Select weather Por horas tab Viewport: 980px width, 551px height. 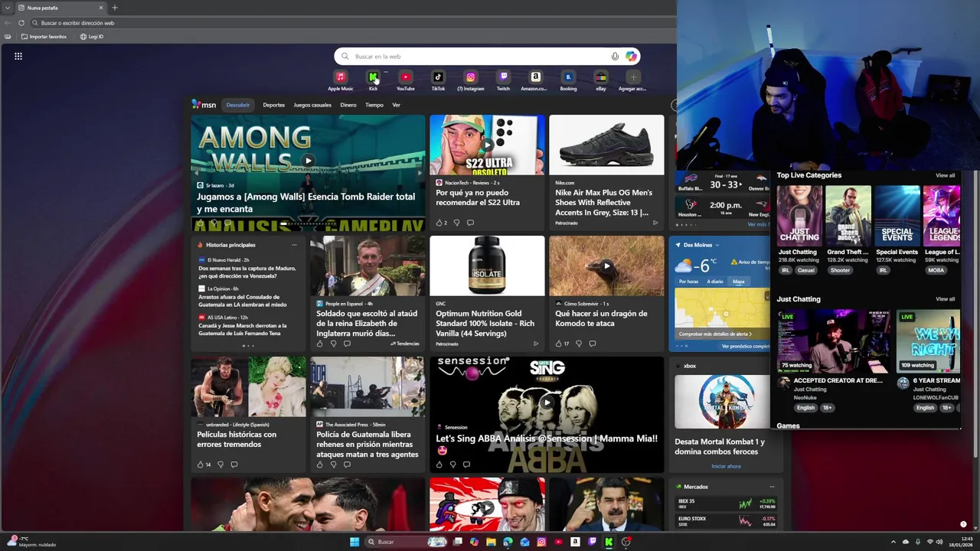(x=688, y=282)
